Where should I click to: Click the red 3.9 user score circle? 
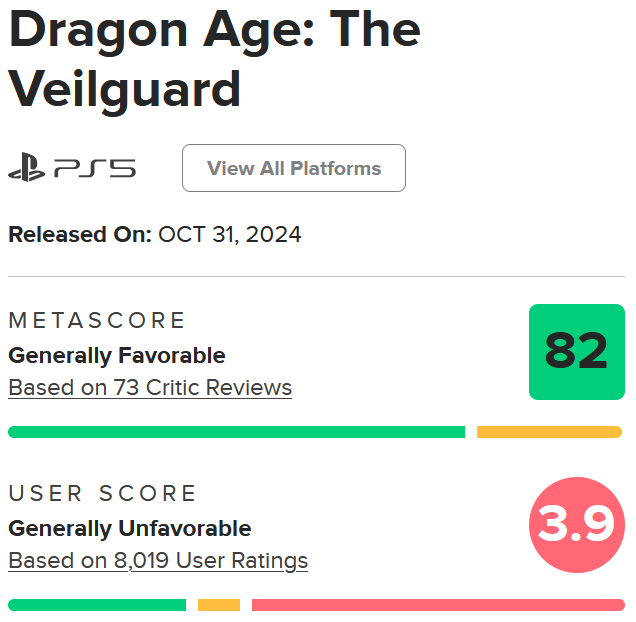click(x=576, y=525)
